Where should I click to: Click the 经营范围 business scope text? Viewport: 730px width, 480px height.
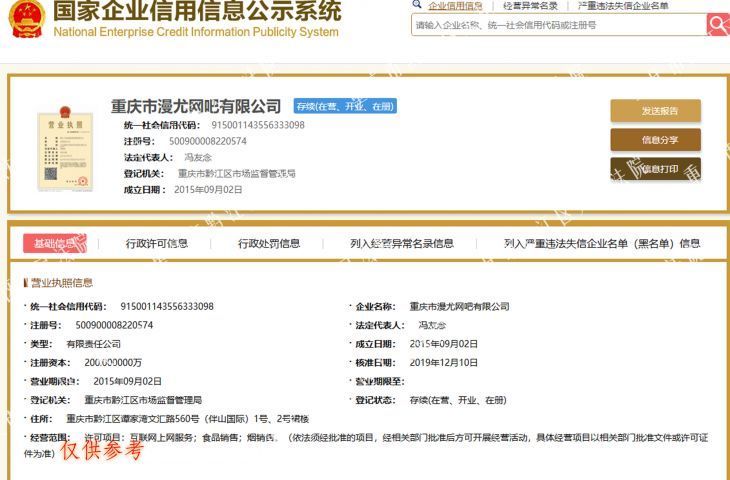(x=365, y=445)
